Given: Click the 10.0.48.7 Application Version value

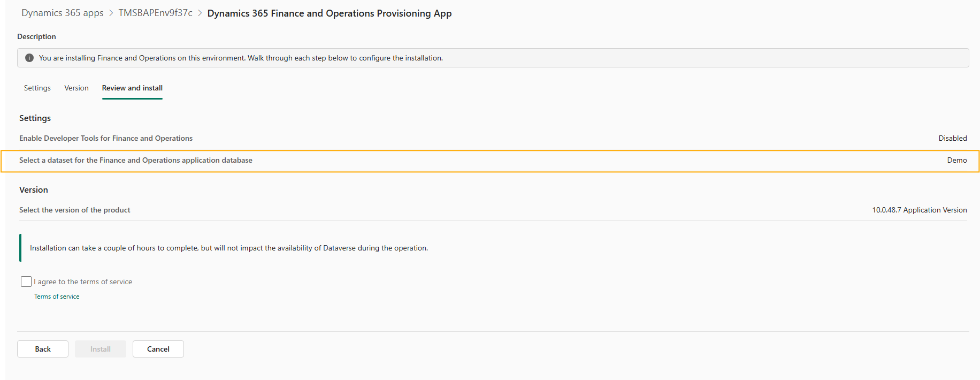Looking at the screenshot, I should tap(920, 210).
